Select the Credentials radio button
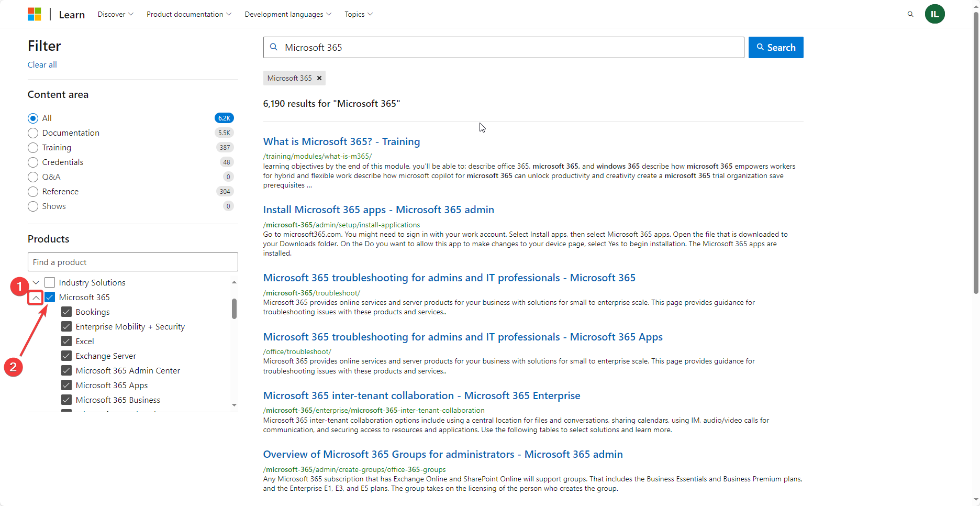This screenshot has width=980, height=506. click(33, 162)
